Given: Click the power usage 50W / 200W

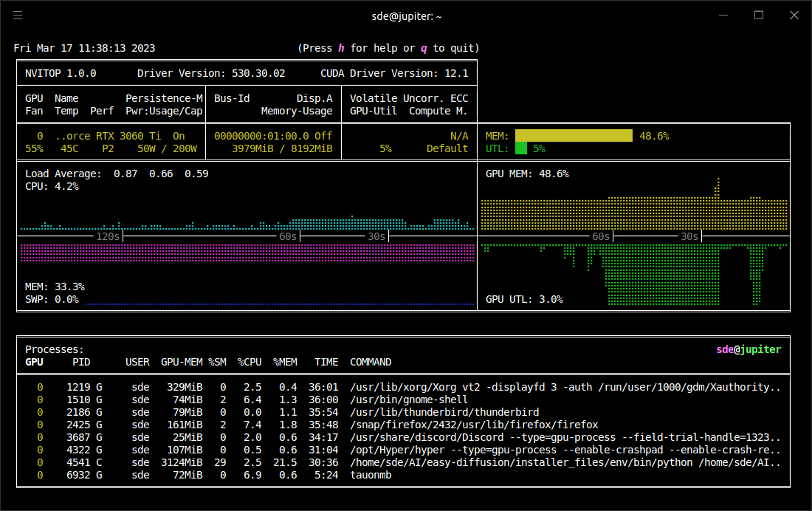Looking at the screenshot, I should point(167,148).
